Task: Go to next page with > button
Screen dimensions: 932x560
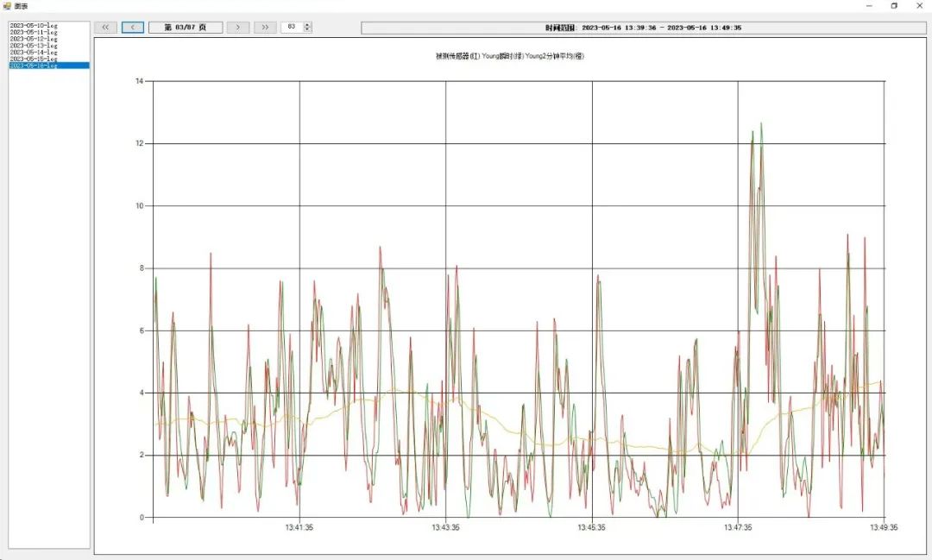Action: pos(238,28)
